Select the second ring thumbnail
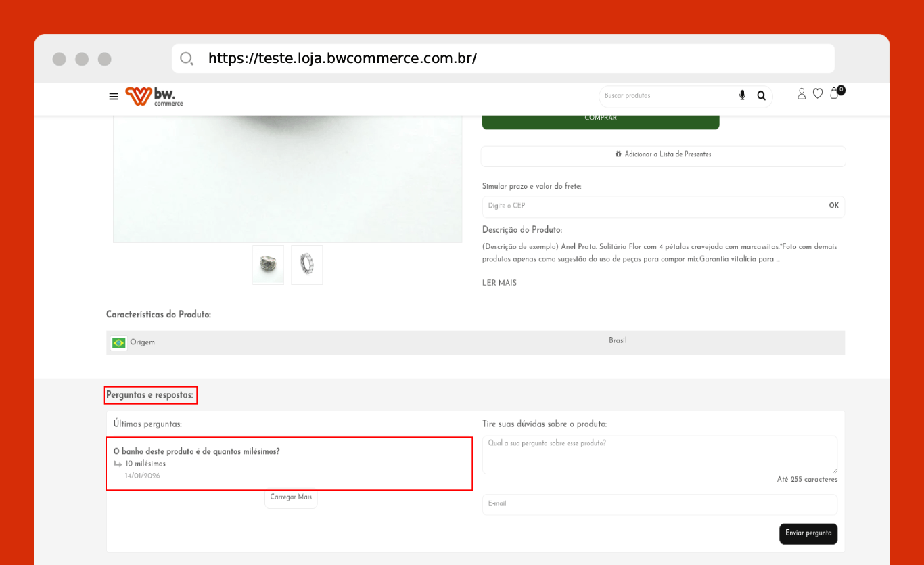 point(306,265)
